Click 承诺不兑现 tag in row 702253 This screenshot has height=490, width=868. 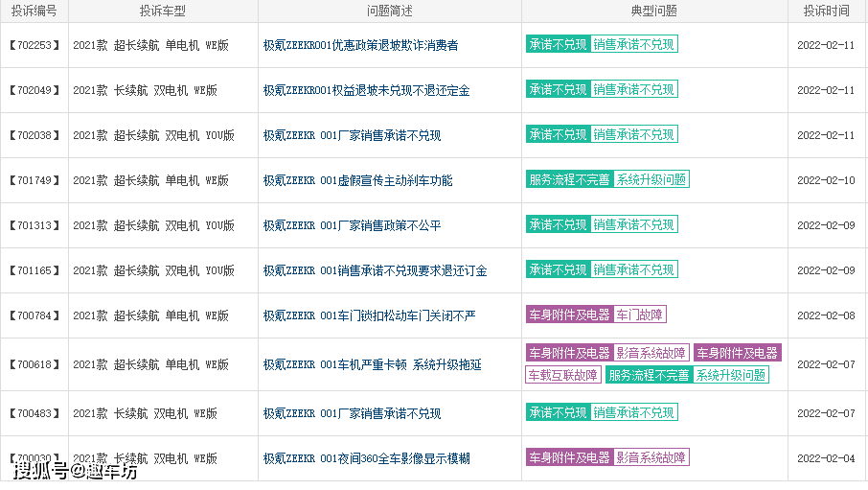[x=558, y=44]
